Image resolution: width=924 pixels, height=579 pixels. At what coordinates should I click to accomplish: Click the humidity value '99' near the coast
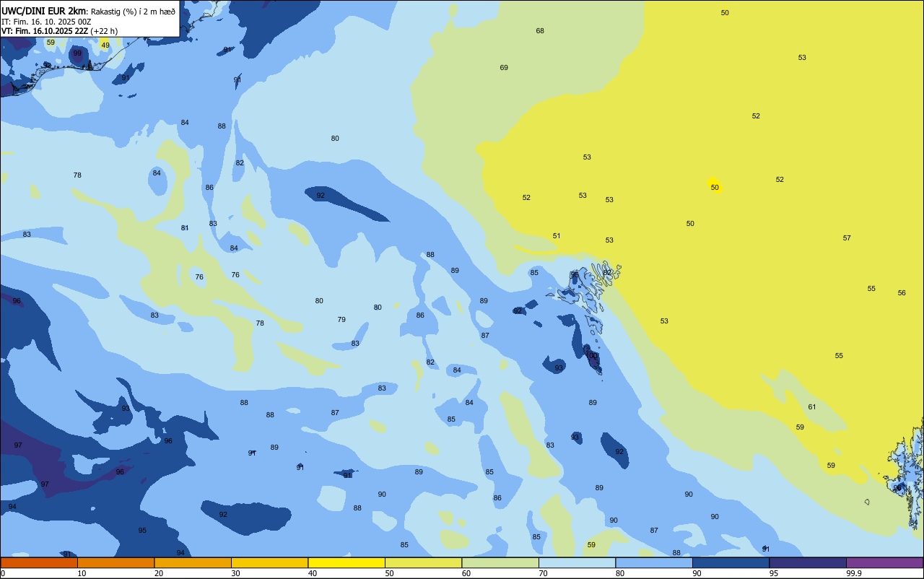[77, 53]
